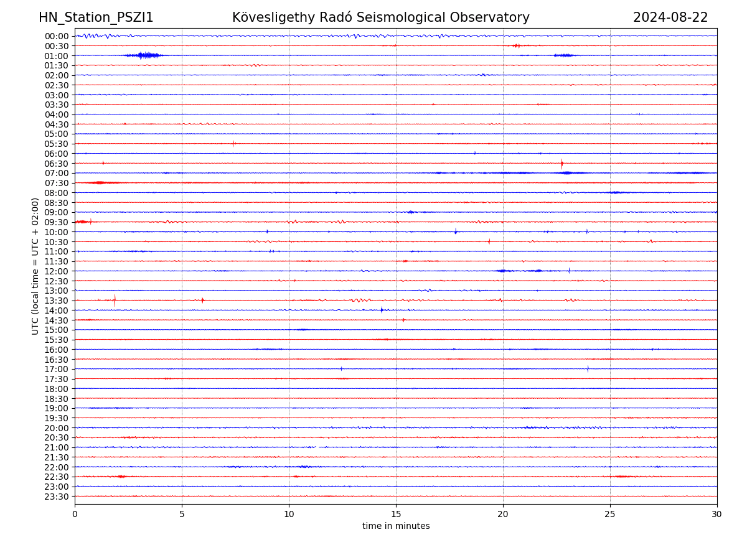747x560 pixels.
Task: Click the x-axis tick label 30
Action: pos(717,515)
